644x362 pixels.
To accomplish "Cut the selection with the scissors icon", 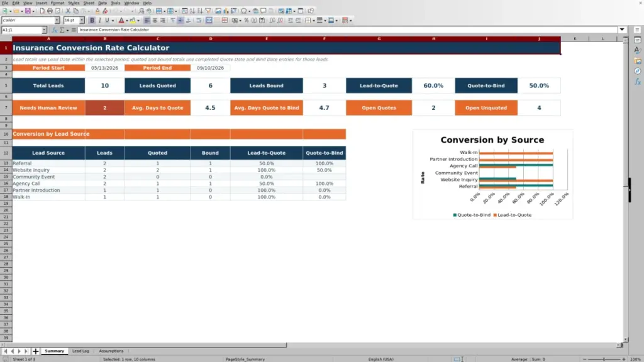I will click(x=68, y=11).
